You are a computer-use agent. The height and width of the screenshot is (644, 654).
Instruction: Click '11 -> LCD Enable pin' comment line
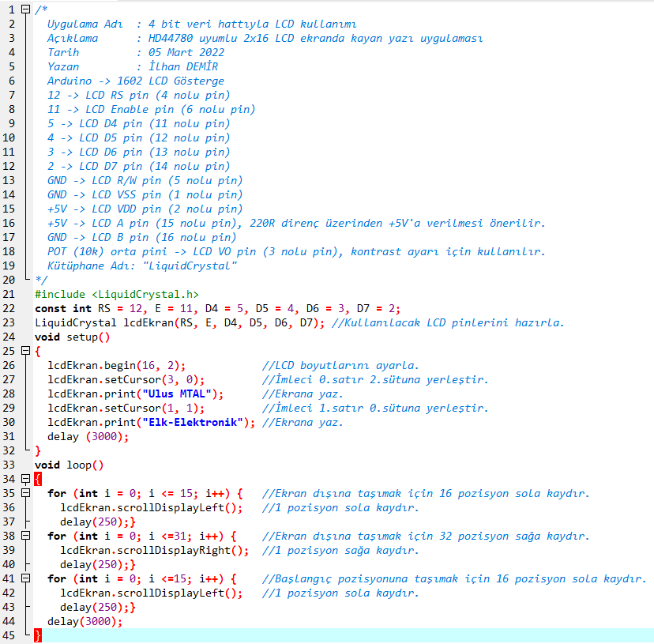tap(151, 109)
